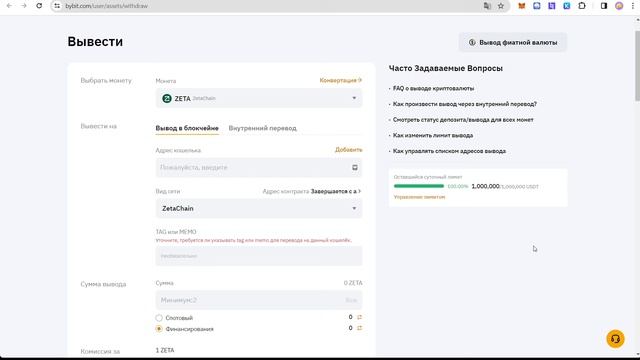The width and height of the screenshot is (640, 360).
Task: Swap the Spot balance transfer icon
Action: click(x=360, y=317)
